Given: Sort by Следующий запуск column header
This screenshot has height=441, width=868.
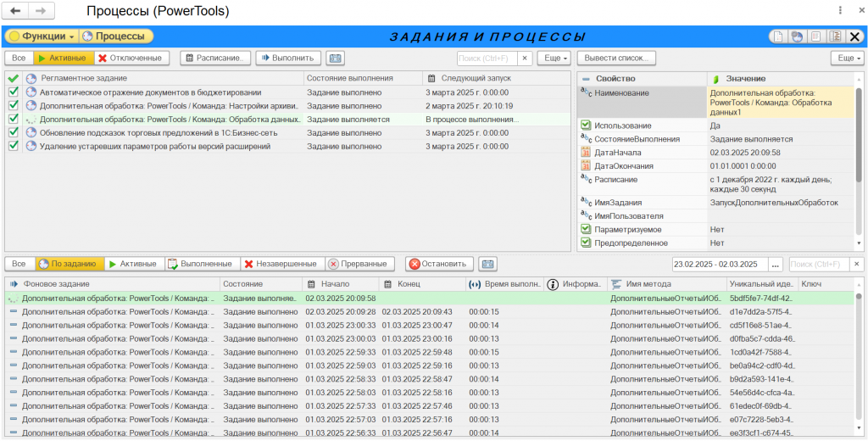Looking at the screenshot, I should point(496,79).
